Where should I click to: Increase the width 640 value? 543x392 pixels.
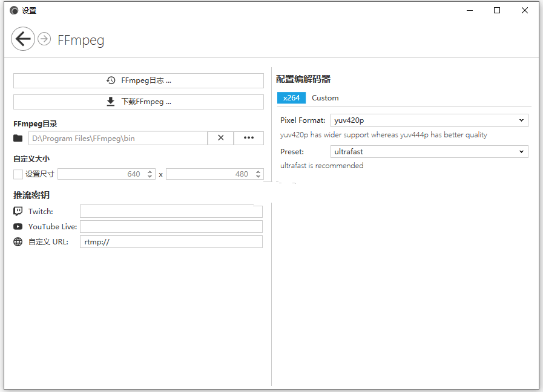(150, 172)
